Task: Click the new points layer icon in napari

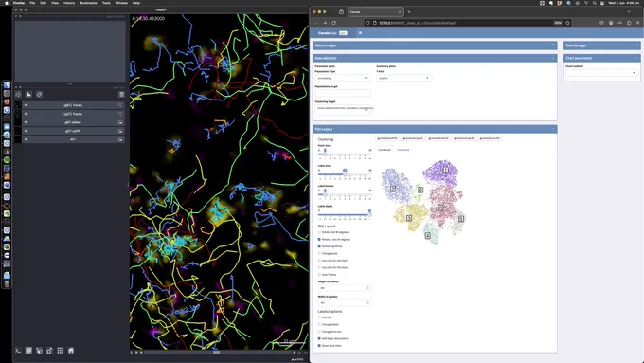Action: [19, 95]
